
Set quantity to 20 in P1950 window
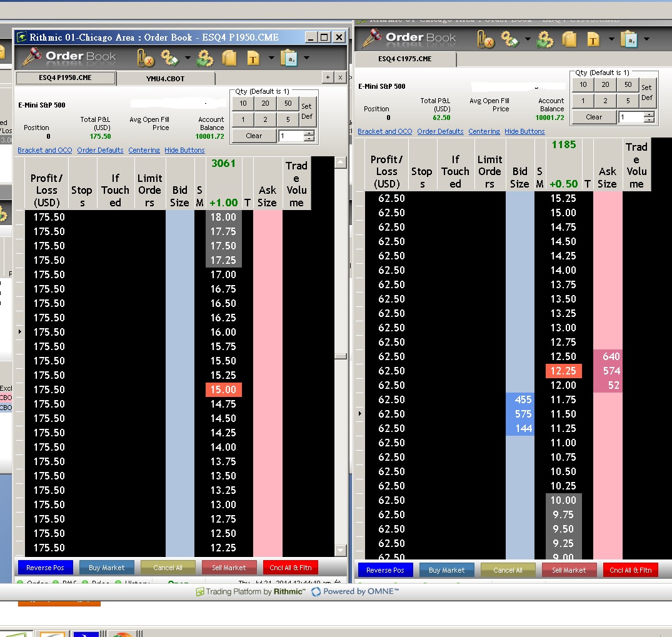point(265,103)
